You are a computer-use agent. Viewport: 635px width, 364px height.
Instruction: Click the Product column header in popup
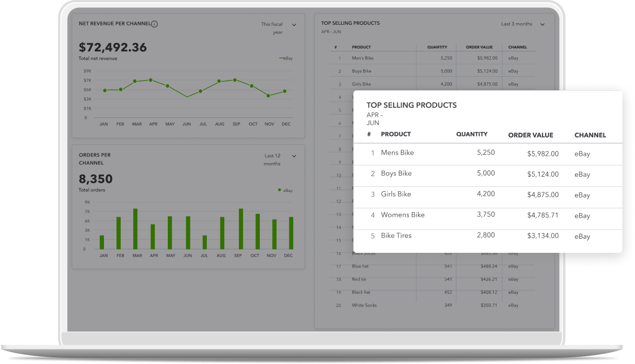click(x=395, y=134)
